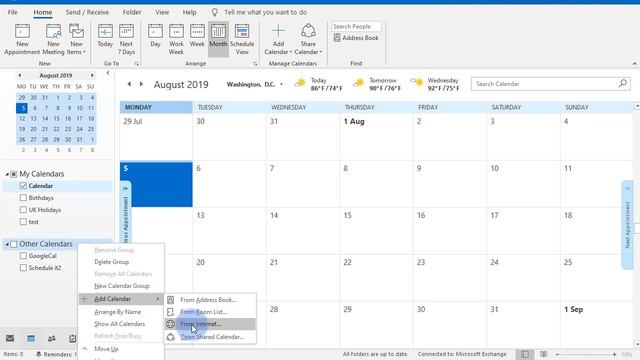The width and height of the screenshot is (640, 360).
Task: Switch to Work Week view
Action: [x=176, y=39]
